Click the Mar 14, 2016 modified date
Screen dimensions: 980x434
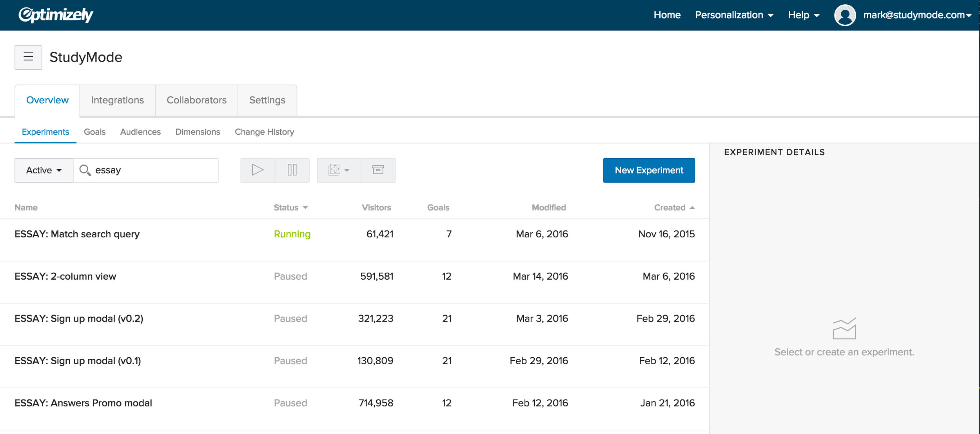[x=541, y=277]
